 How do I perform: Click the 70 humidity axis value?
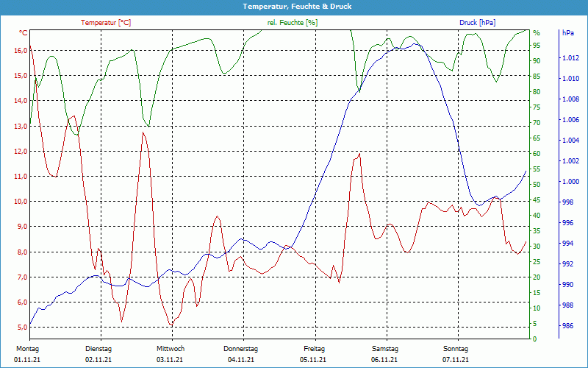click(537, 123)
